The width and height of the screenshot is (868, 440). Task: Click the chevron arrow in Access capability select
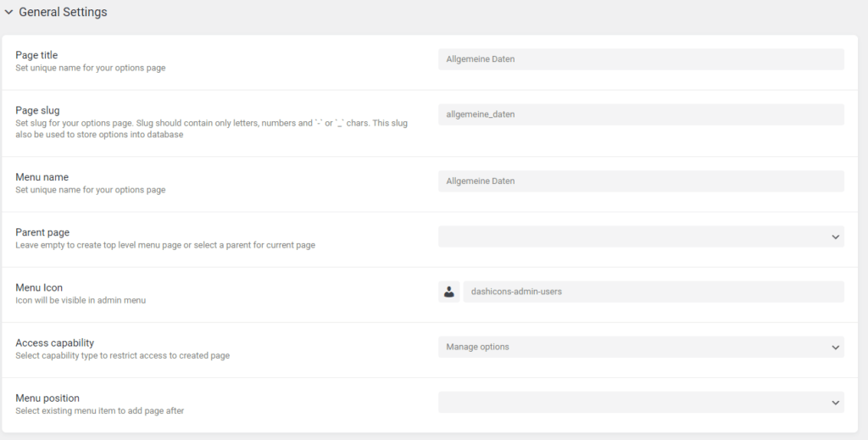coord(835,347)
